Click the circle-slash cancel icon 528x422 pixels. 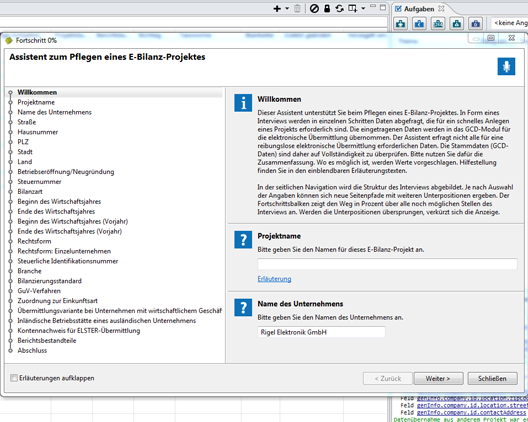314,9
